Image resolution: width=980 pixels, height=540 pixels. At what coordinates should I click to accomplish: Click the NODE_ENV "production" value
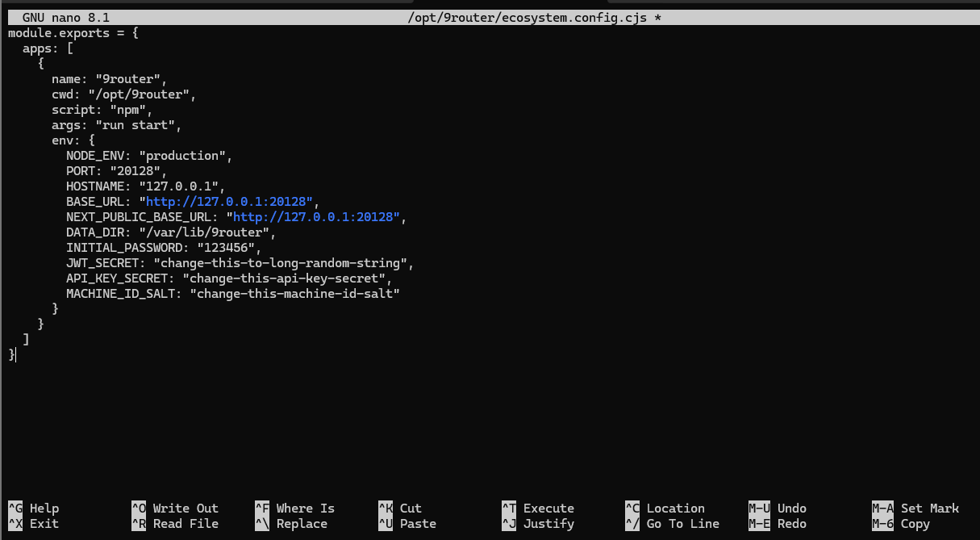click(185, 156)
